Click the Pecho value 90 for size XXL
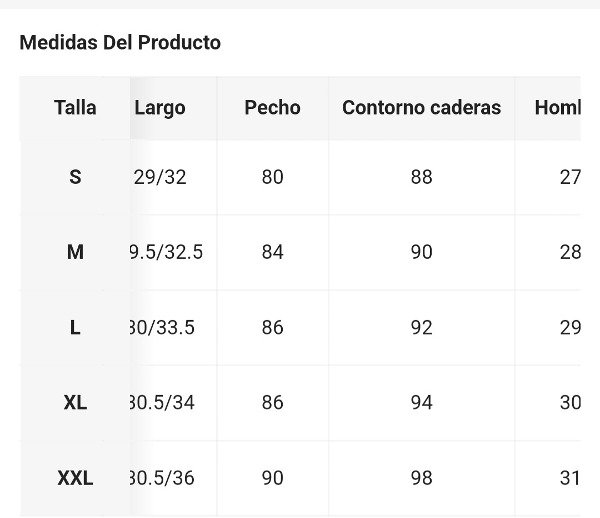The width and height of the screenshot is (600, 518). point(272,478)
